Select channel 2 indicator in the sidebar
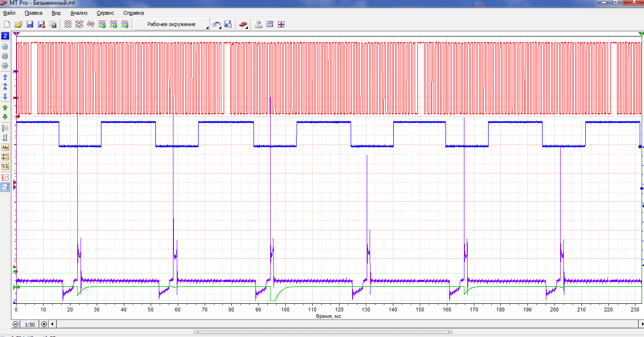The width and height of the screenshot is (644, 337). [x=5, y=36]
